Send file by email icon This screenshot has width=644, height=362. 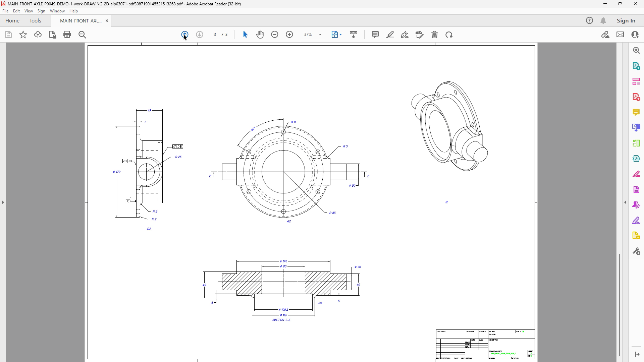coord(620,35)
